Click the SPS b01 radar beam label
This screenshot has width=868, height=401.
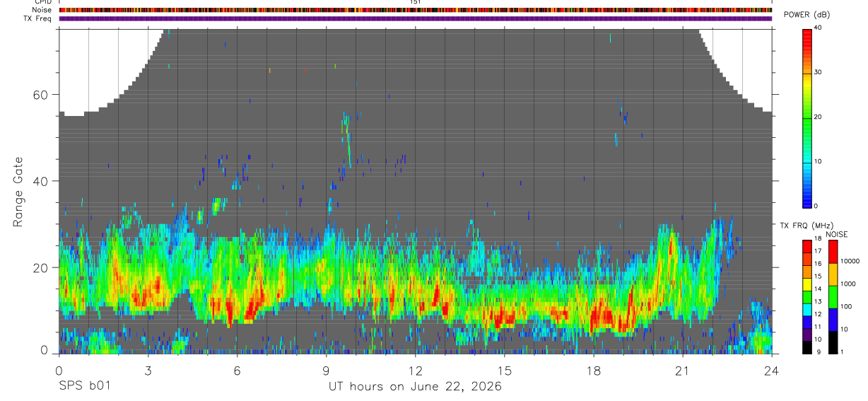click(84, 386)
